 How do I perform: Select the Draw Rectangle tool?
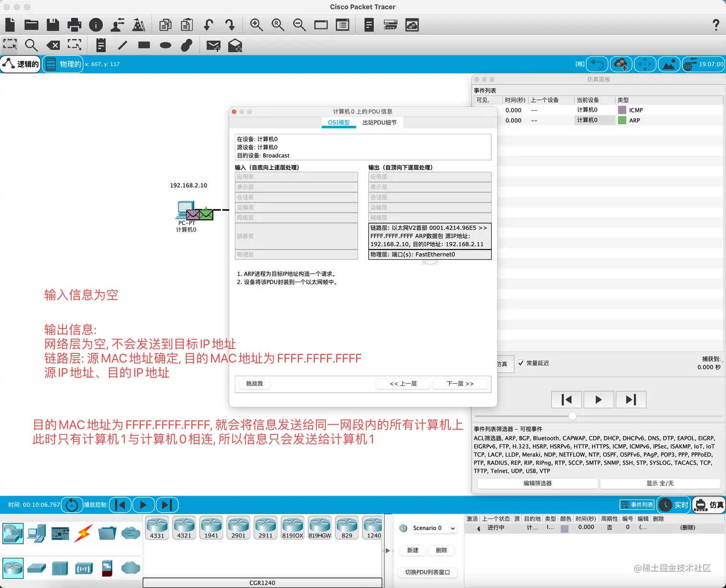pos(144,45)
